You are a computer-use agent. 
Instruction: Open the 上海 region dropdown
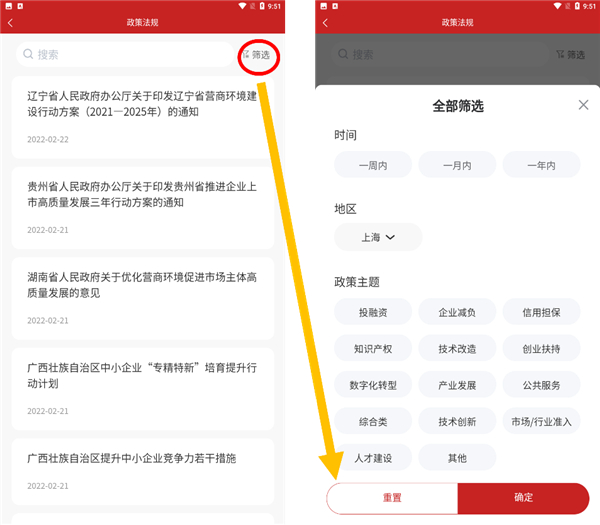378,237
